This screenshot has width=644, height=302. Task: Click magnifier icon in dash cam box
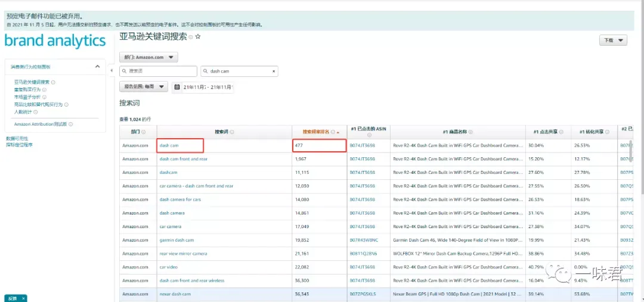[205, 71]
